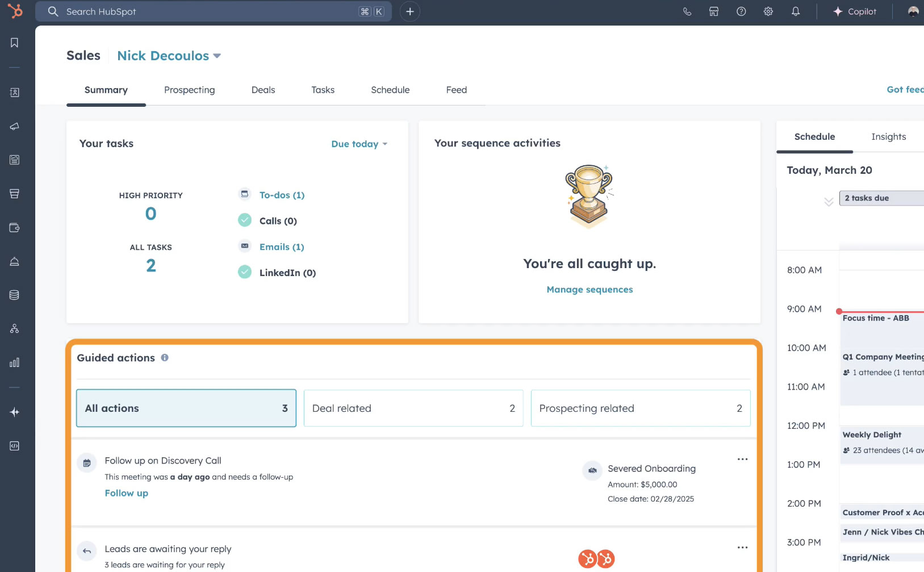
Task: Open the To-dos (1) link
Action: (x=282, y=195)
